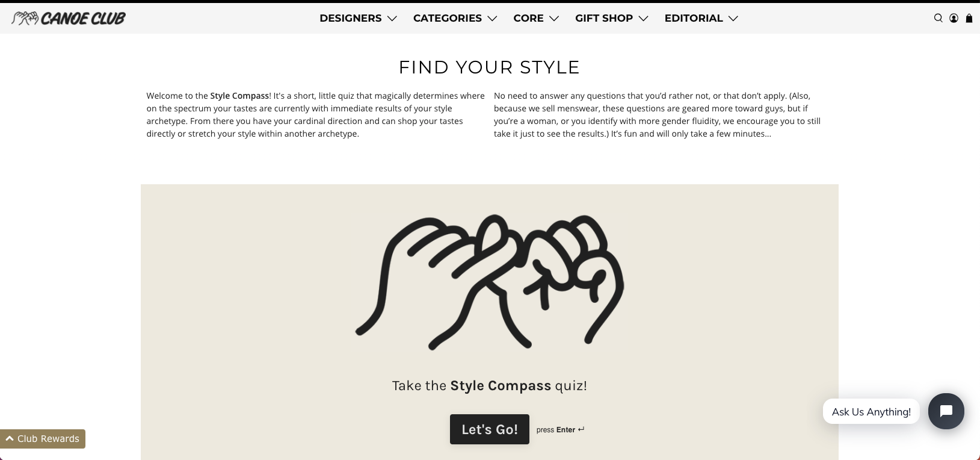Click the Ask Us Anything! bubble
Viewport: 980px width, 460px height.
[871, 411]
